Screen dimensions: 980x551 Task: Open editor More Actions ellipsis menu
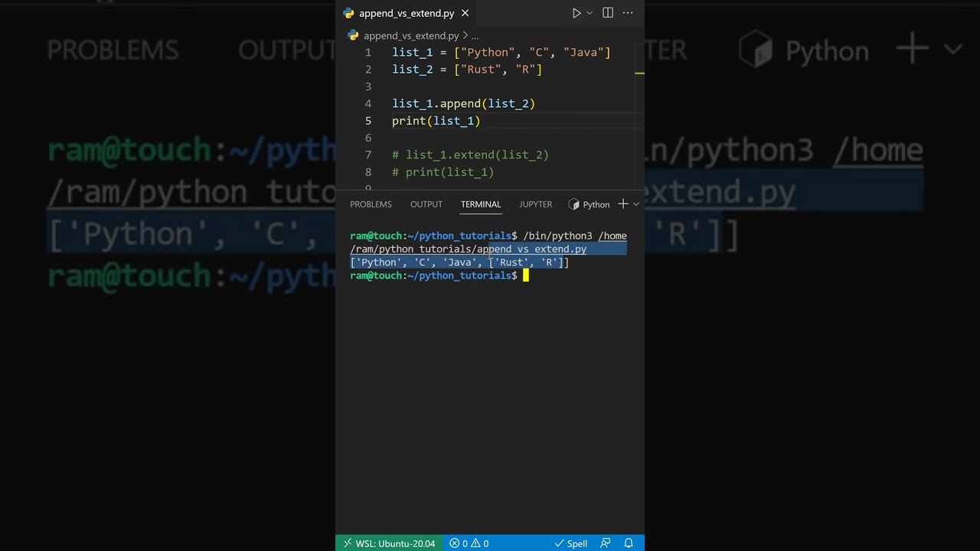[628, 13]
